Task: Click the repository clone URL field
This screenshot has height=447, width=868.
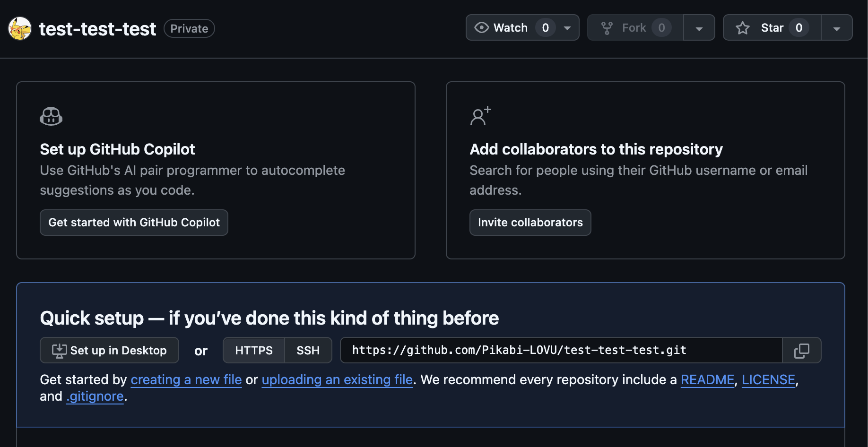Action: [x=561, y=350]
